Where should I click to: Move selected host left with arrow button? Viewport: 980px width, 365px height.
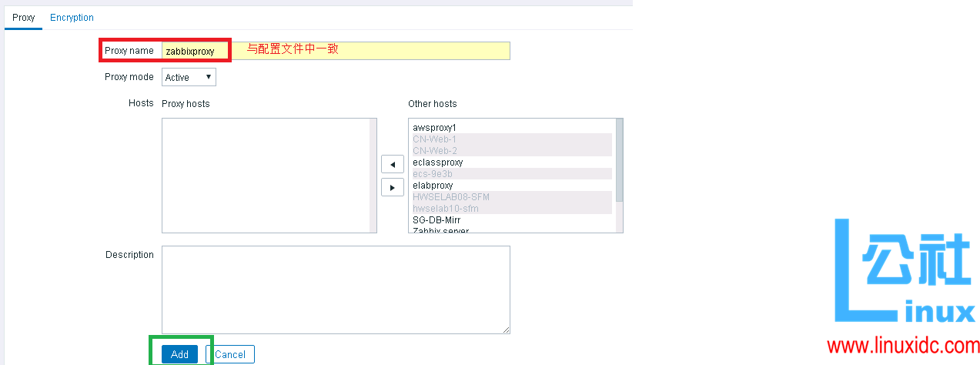pos(393,164)
